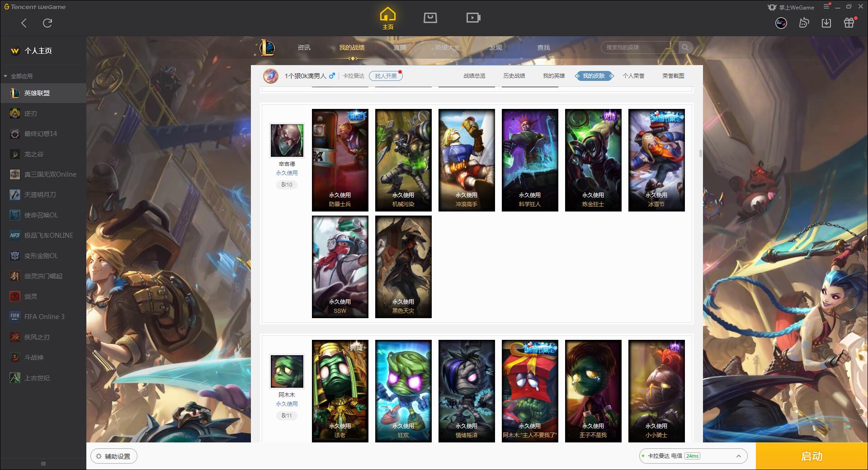This screenshot has height=470, width=868.
Task: Click the search magnifier icon
Action: tap(685, 47)
